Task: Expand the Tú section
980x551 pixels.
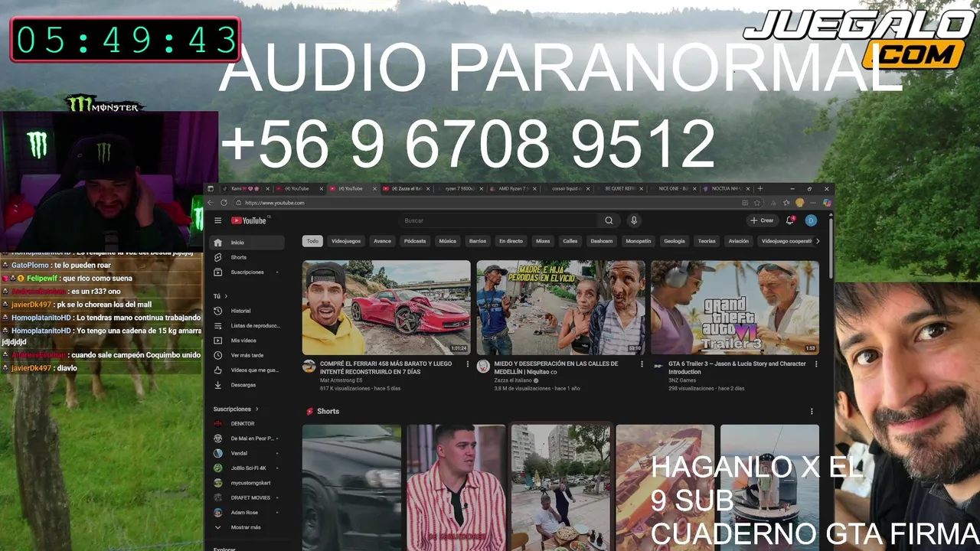Action: click(220, 296)
